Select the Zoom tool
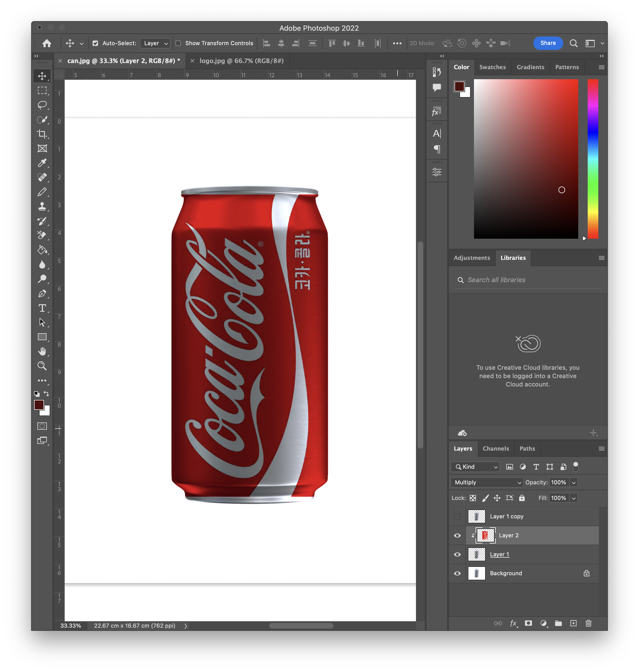The image size is (639, 672). click(x=42, y=366)
